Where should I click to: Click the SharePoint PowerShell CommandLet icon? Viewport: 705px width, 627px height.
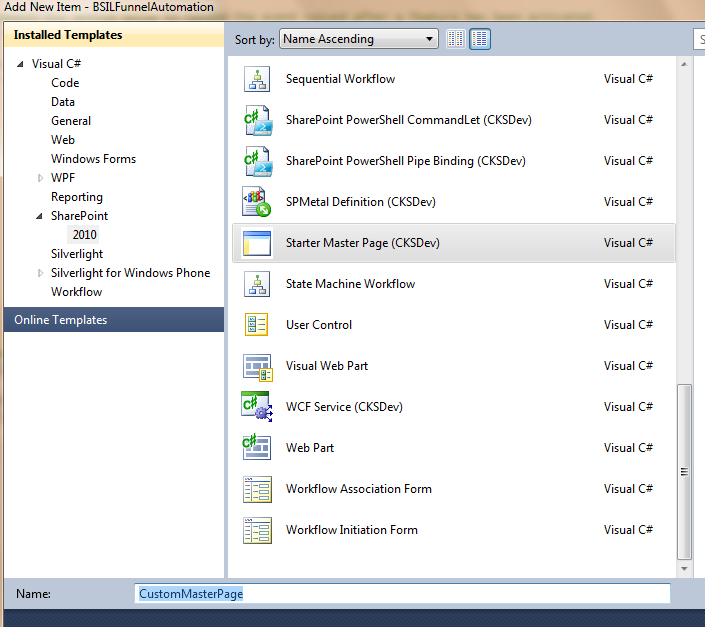[258, 120]
